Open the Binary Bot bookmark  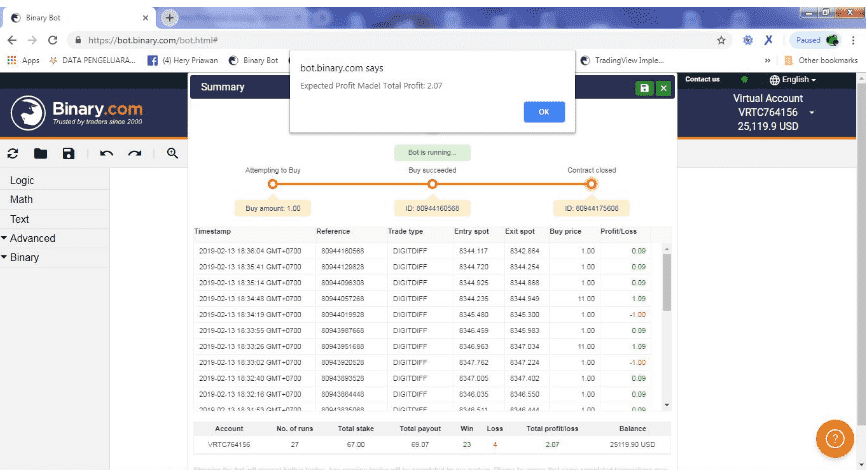[254, 60]
